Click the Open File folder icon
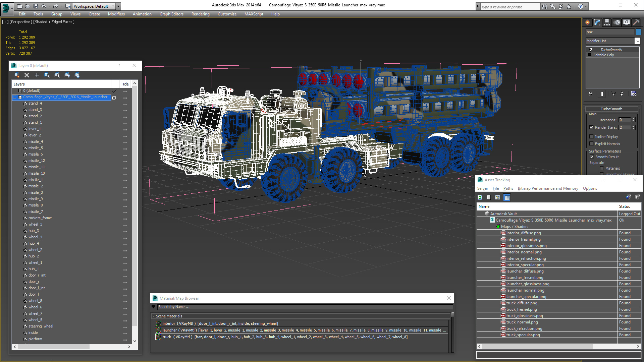The width and height of the screenshot is (644, 362). point(28,6)
